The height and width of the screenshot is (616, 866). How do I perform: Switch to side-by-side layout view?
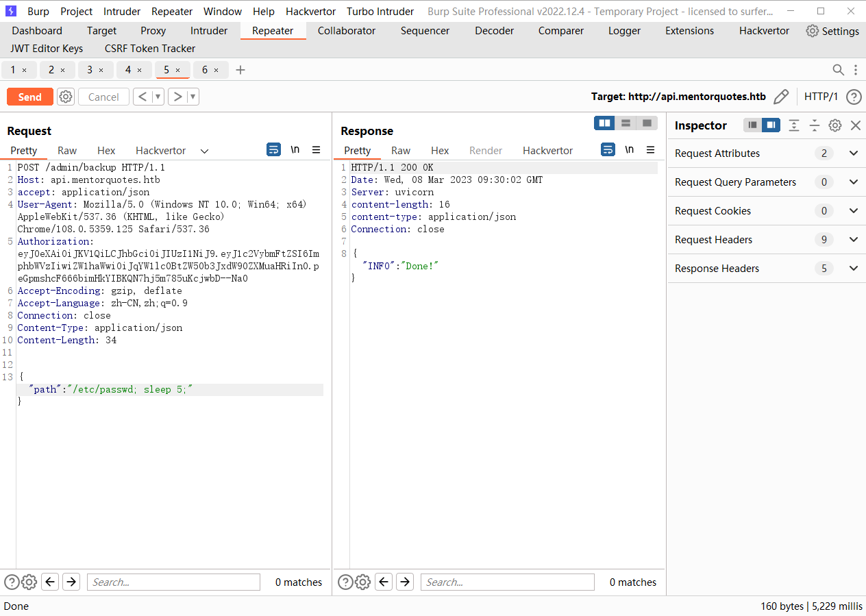click(x=604, y=123)
